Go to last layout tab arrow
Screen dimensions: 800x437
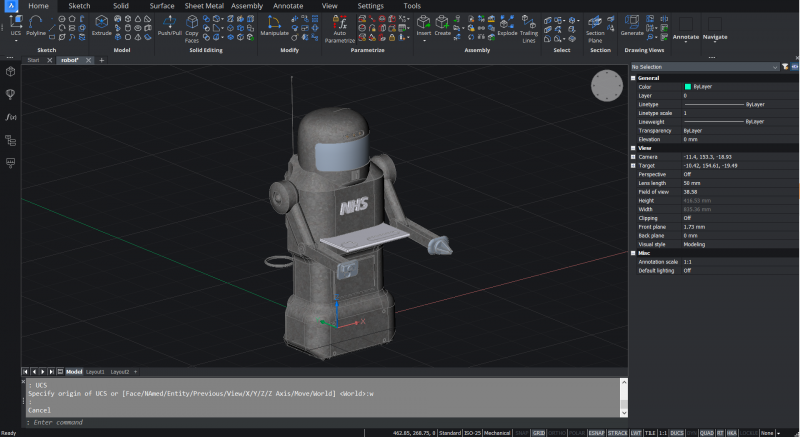[x=51, y=372]
